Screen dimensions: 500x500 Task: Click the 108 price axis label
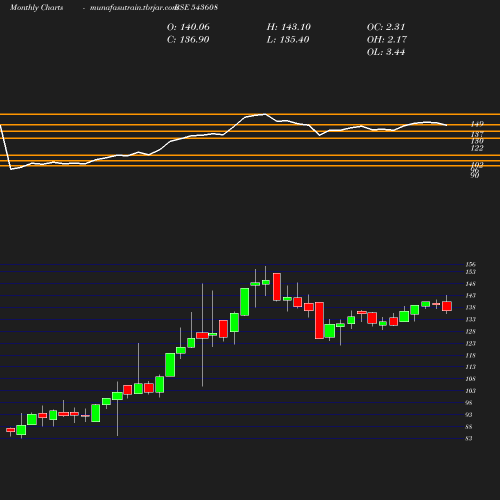pos(470,379)
